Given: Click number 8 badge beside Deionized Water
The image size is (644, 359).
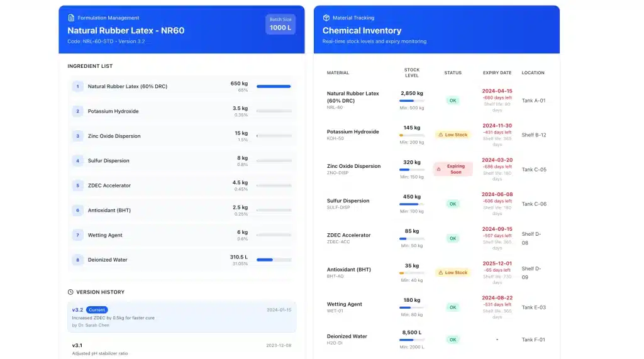Looking at the screenshot, I should 77,260.
